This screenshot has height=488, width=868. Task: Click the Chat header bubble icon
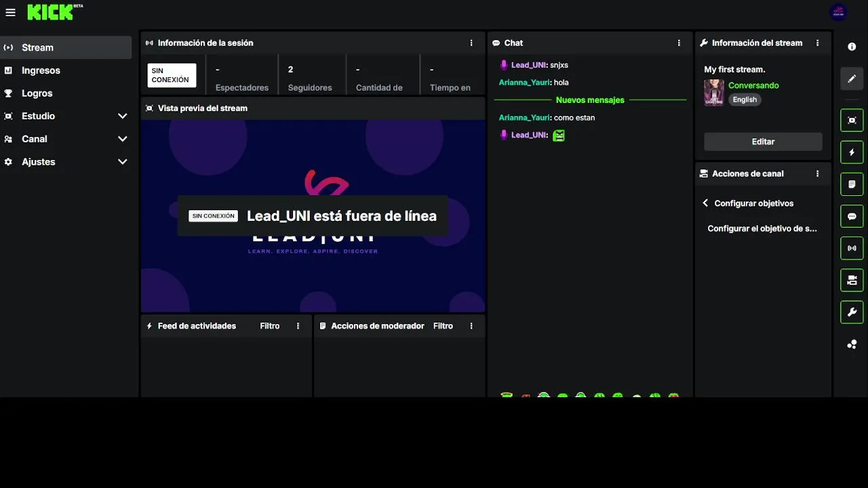click(x=496, y=43)
